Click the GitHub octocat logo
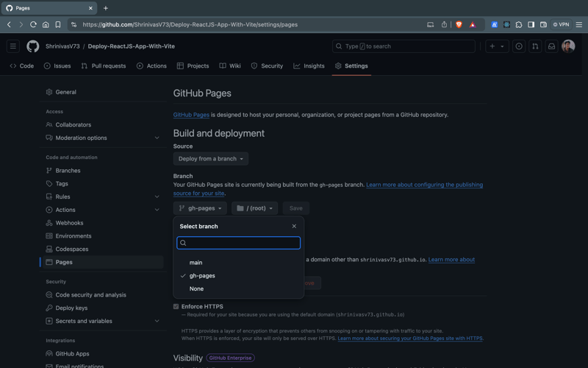The width and height of the screenshot is (588, 368). click(32, 46)
